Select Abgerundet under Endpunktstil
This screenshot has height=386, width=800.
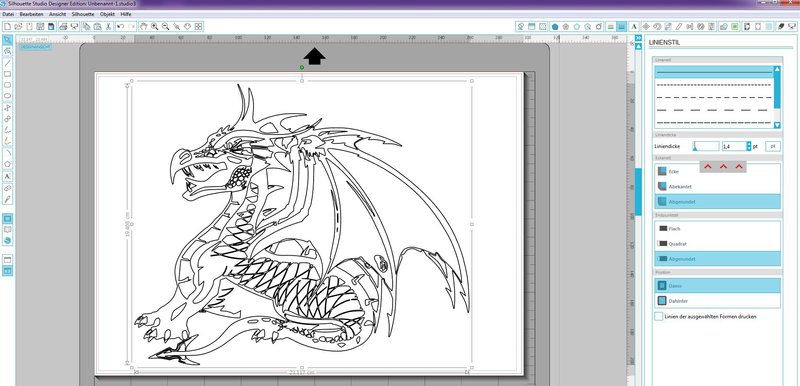pyautogui.click(x=717, y=259)
